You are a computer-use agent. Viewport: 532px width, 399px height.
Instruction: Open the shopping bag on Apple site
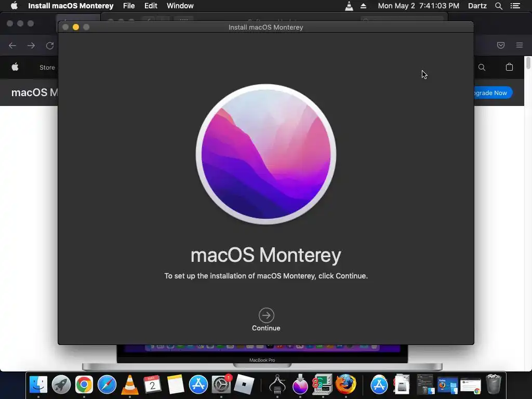(x=509, y=67)
